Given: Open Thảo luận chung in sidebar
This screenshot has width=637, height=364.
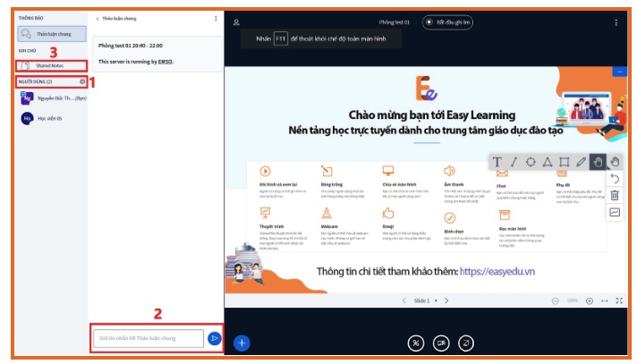Looking at the screenshot, I should [52, 34].
